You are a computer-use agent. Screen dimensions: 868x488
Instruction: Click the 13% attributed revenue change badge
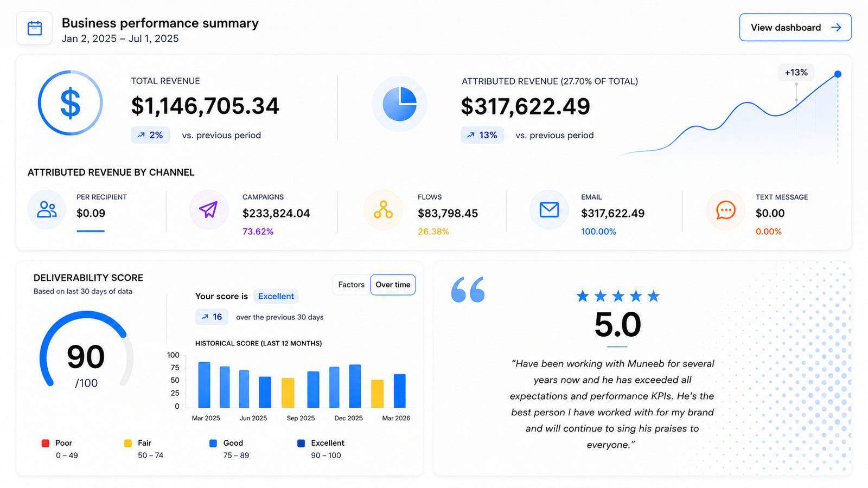[x=482, y=135]
